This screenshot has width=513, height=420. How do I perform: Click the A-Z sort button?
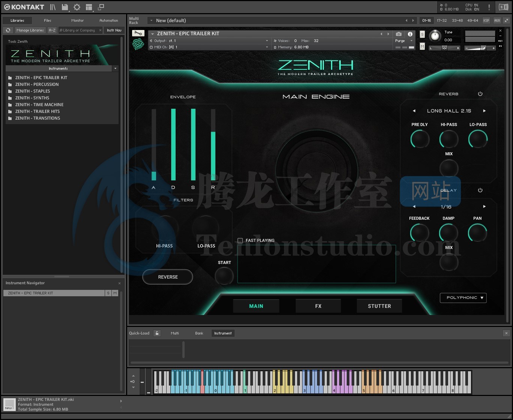52,30
